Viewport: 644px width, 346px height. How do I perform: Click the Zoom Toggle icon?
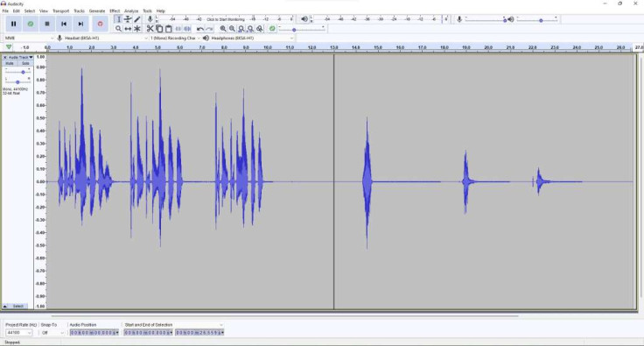(x=260, y=29)
